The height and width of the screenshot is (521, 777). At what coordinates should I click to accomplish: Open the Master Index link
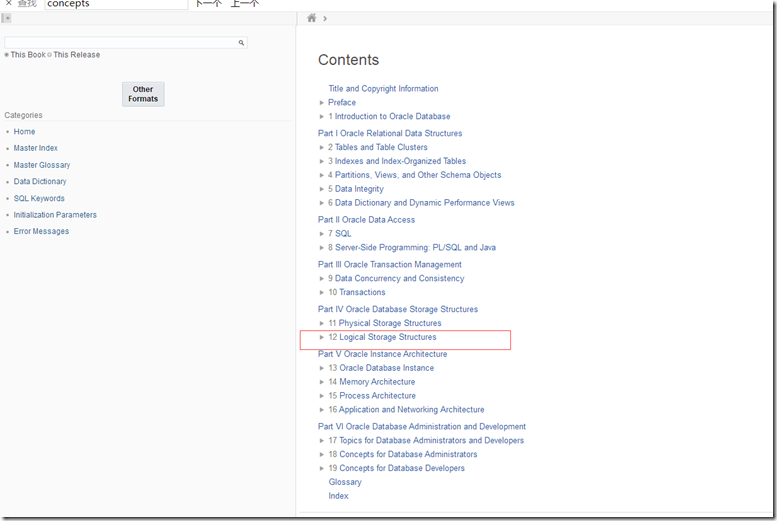click(36, 148)
